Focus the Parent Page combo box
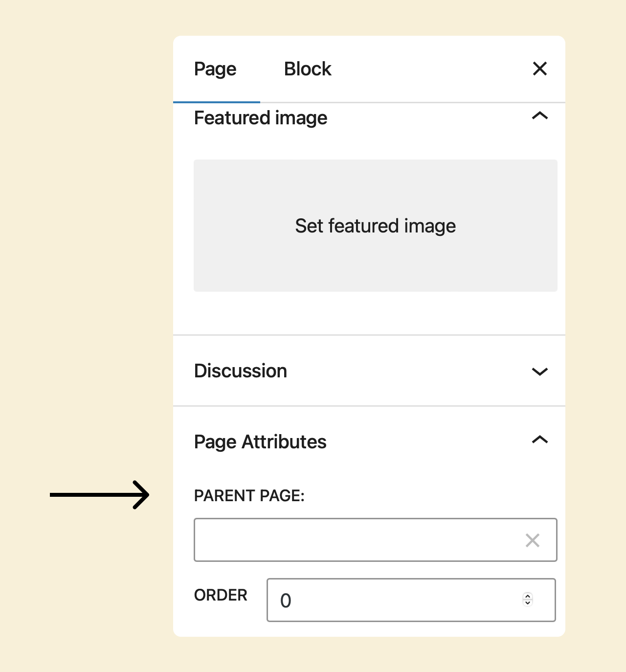This screenshot has width=626, height=672. click(x=376, y=540)
